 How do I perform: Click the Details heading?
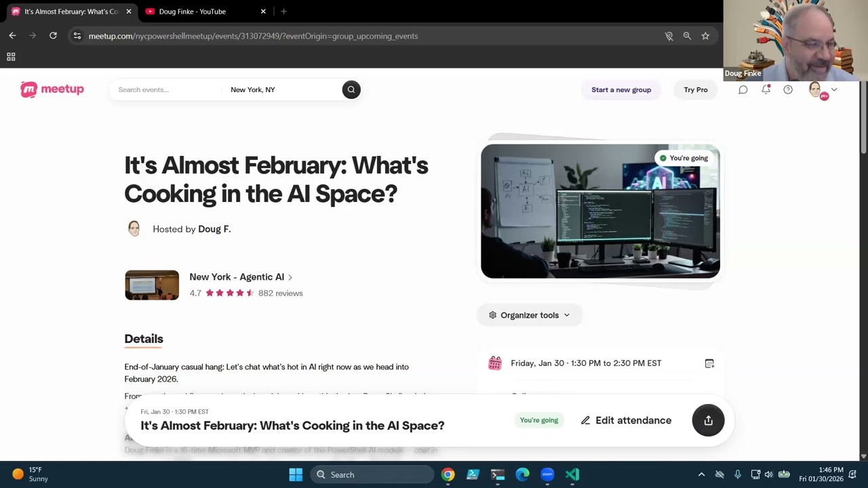(144, 339)
